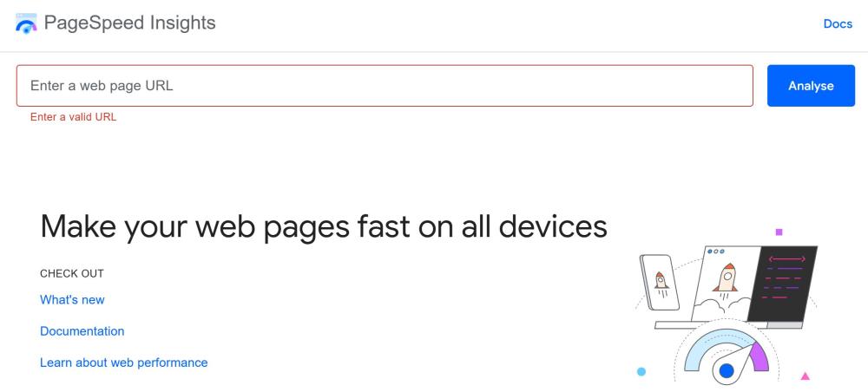The height and width of the screenshot is (392, 868).
Task: Open the Documentation link
Action: [82, 331]
